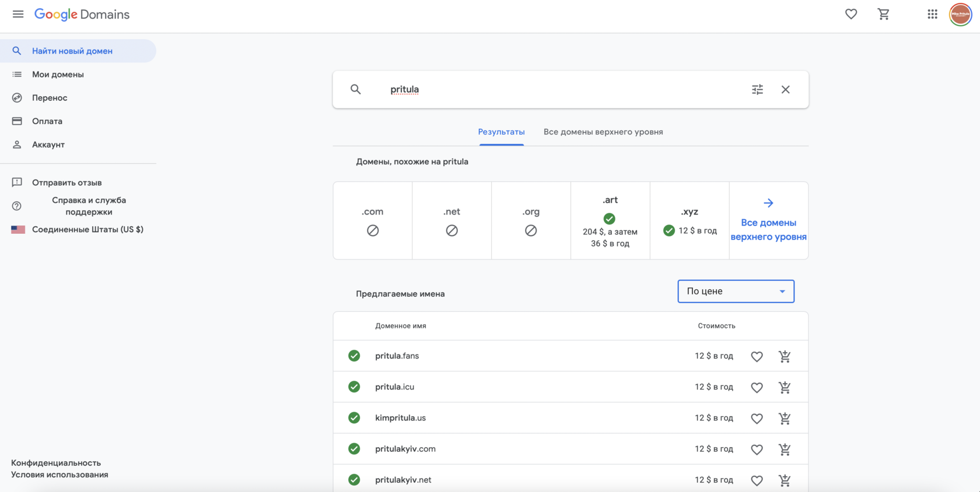The height and width of the screenshot is (492, 980).
Task: Click the pritulakyiv.com domain name
Action: coord(405,448)
